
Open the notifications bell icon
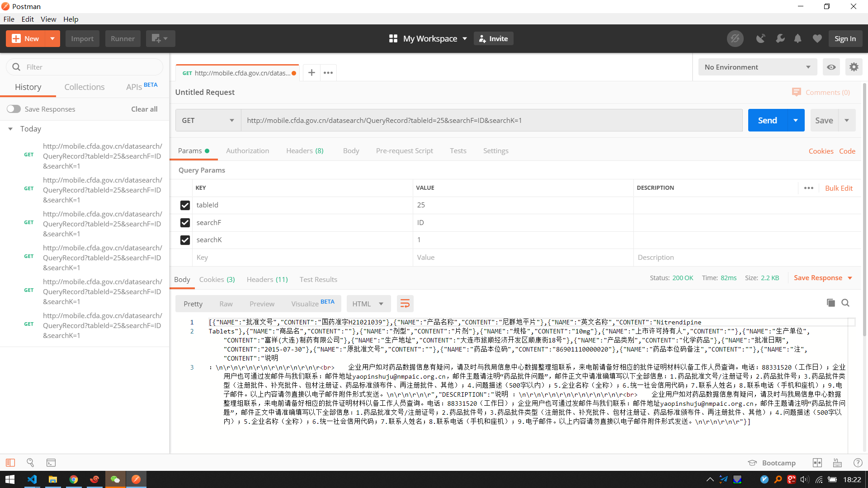click(x=798, y=38)
